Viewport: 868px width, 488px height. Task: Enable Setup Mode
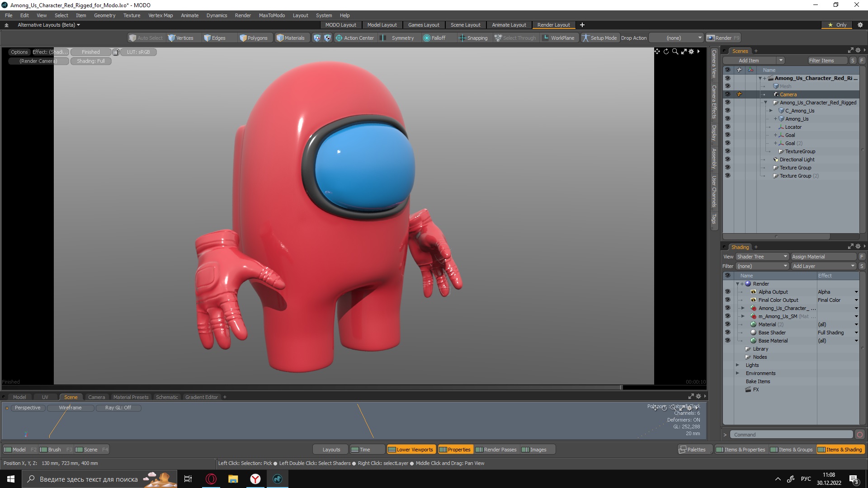[599, 38]
